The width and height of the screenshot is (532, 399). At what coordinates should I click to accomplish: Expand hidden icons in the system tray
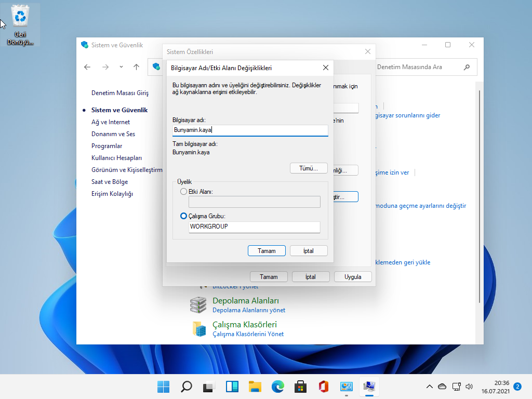pos(429,387)
